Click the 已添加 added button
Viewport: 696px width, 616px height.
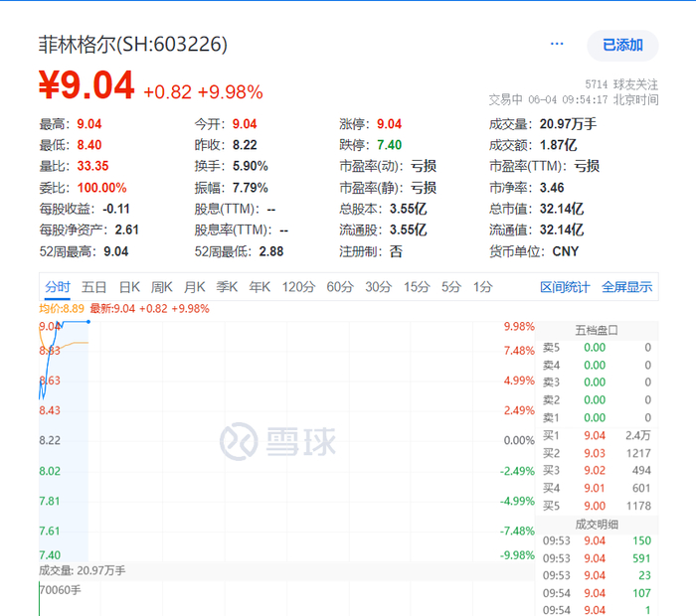tap(622, 46)
